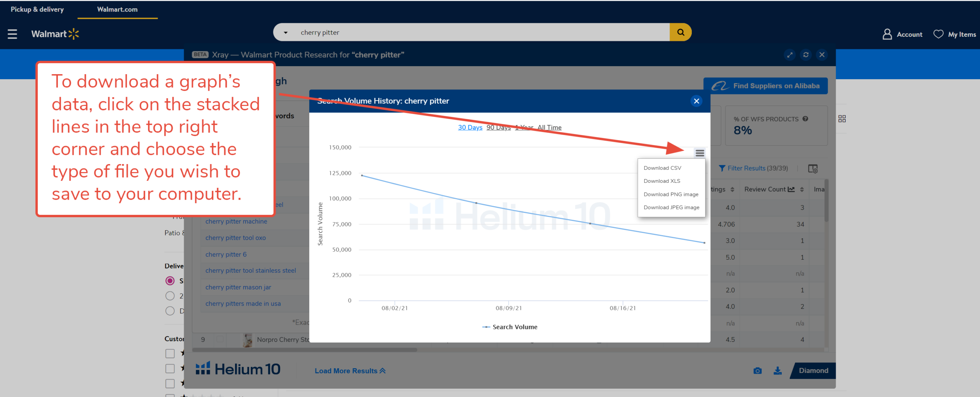Image resolution: width=980 pixels, height=397 pixels.
Task: Open the search department dropdown arrow
Action: 286,33
